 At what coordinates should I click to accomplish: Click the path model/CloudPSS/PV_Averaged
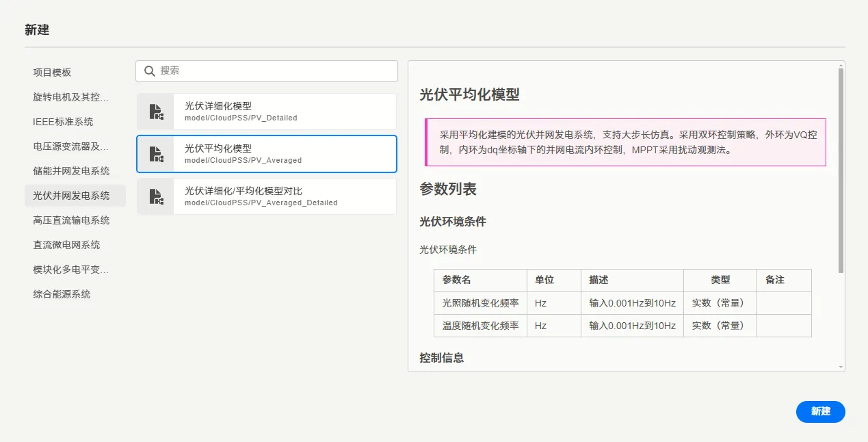[x=243, y=160]
